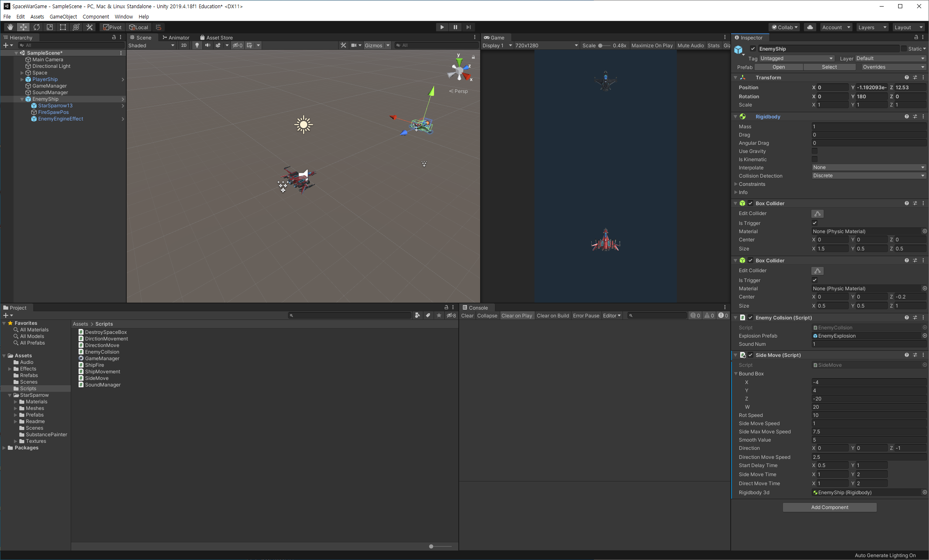Switch to the Animator tab
The width and height of the screenshot is (929, 560).
(176, 37)
